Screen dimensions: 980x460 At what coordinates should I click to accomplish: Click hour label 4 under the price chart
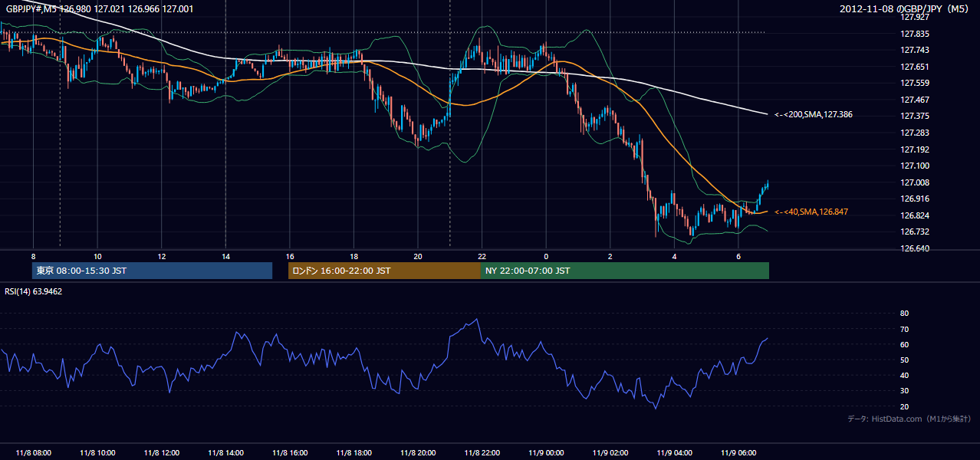tap(673, 256)
